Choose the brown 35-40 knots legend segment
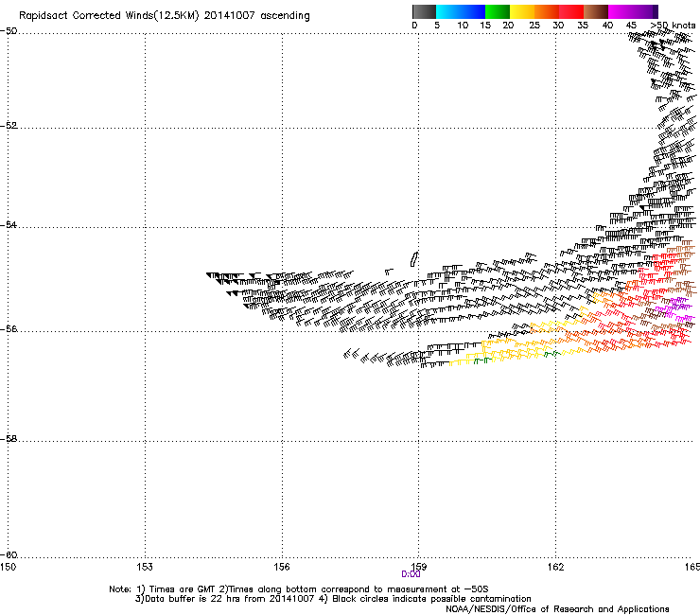 596,11
